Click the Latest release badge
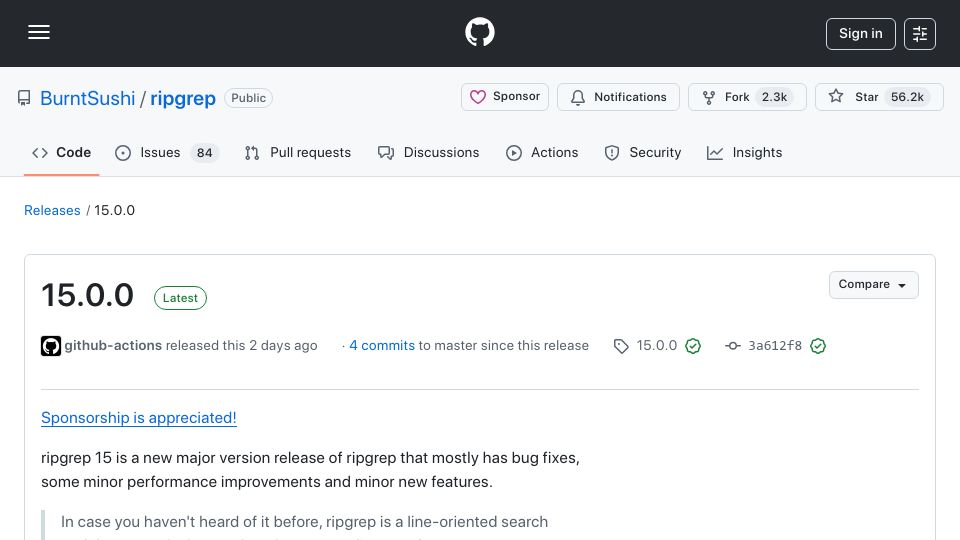Viewport: 960px width, 540px height. 180,298
